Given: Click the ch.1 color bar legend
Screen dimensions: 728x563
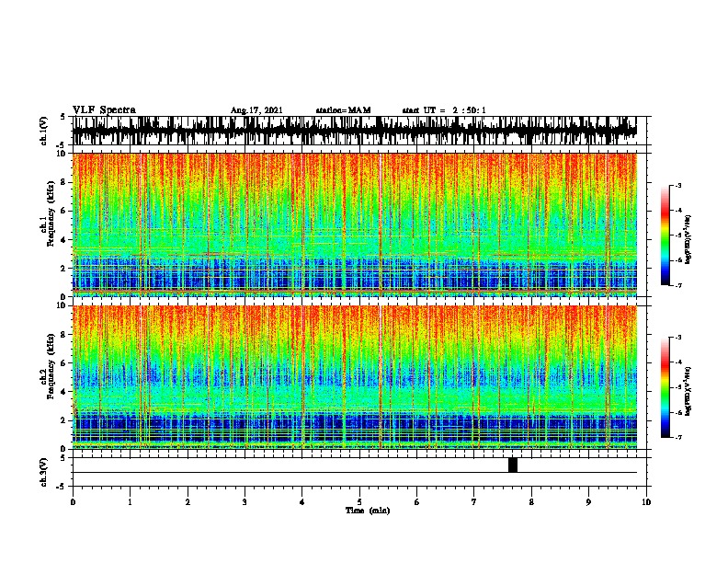Looking at the screenshot, I should [665, 236].
